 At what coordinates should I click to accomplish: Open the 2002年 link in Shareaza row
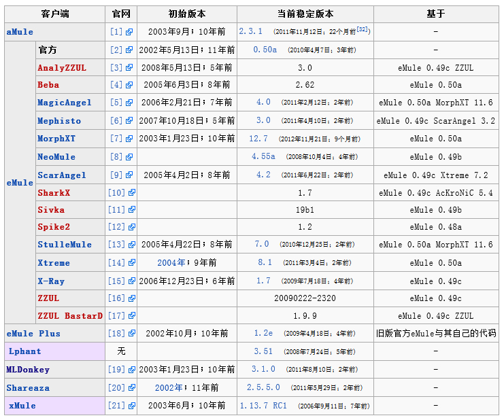pos(169,387)
